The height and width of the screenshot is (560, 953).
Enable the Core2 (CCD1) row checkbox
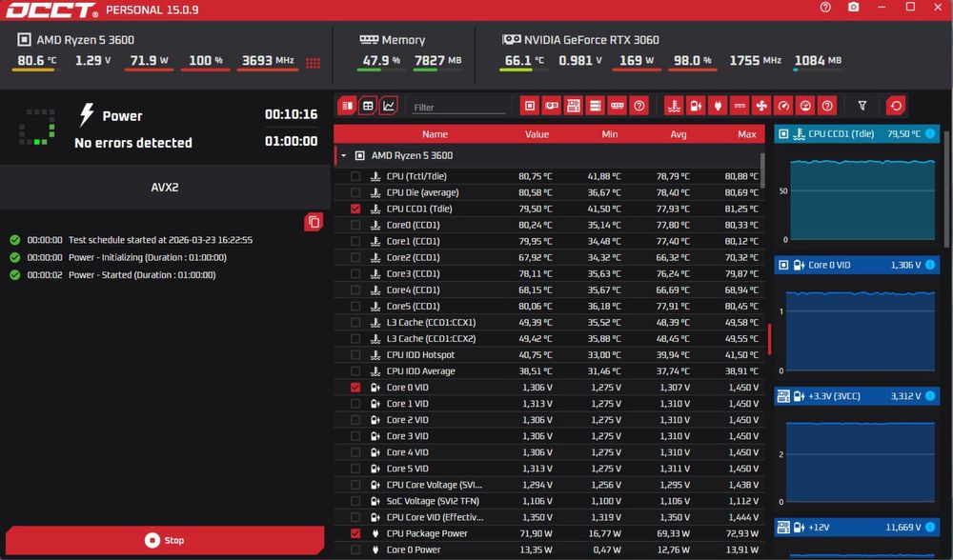pyautogui.click(x=355, y=257)
